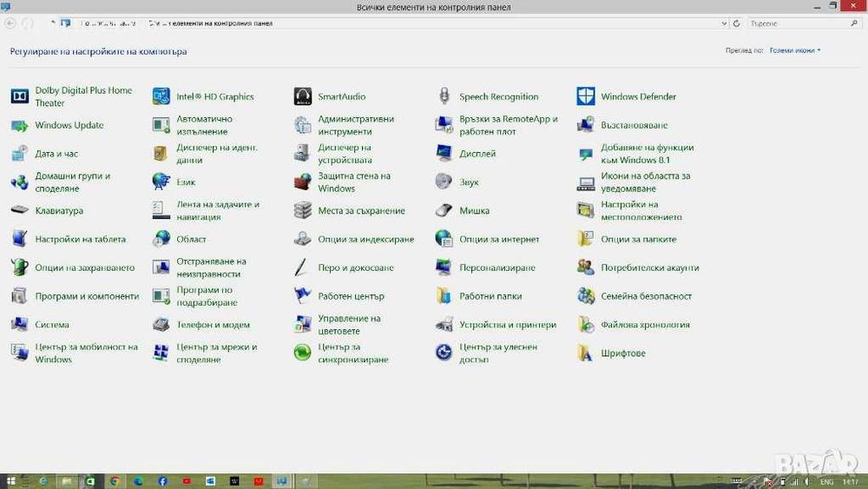Screen dimensions: 868x489
Task: Click the ENG language indicator in tray
Action: [826, 482]
